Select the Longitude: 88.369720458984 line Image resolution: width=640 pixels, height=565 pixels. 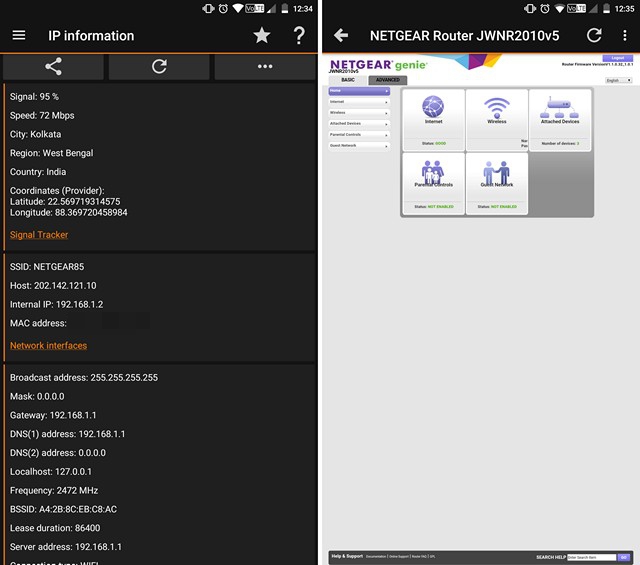pos(69,212)
